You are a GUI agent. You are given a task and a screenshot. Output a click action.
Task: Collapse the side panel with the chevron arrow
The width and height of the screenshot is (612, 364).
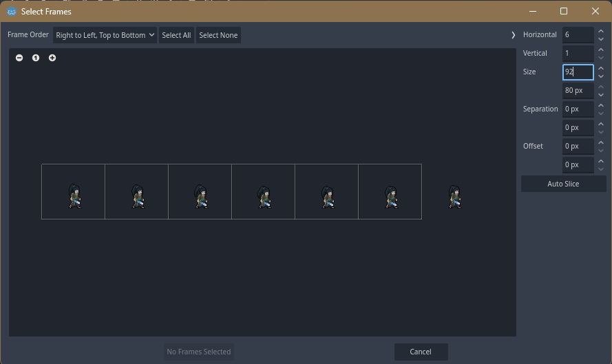[x=513, y=35]
